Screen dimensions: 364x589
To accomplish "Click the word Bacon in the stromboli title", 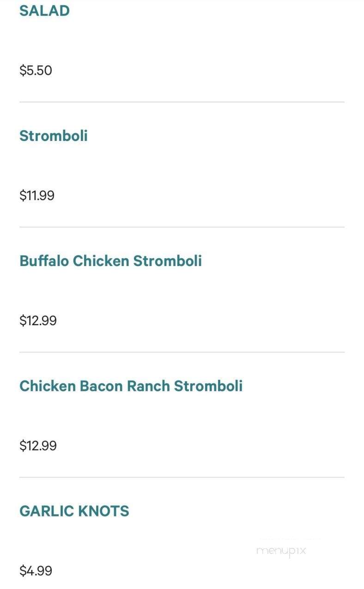I will (101, 386).
